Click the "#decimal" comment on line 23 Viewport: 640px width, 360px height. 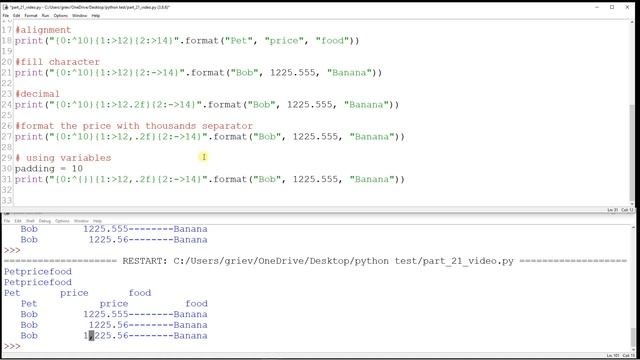coord(37,94)
